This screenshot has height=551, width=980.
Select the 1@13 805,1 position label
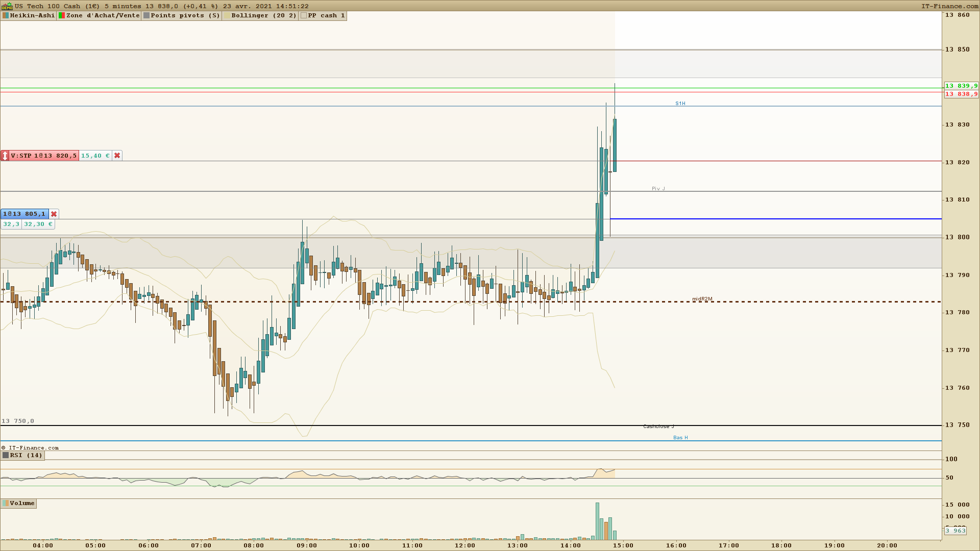pyautogui.click(x=24, y=214)
